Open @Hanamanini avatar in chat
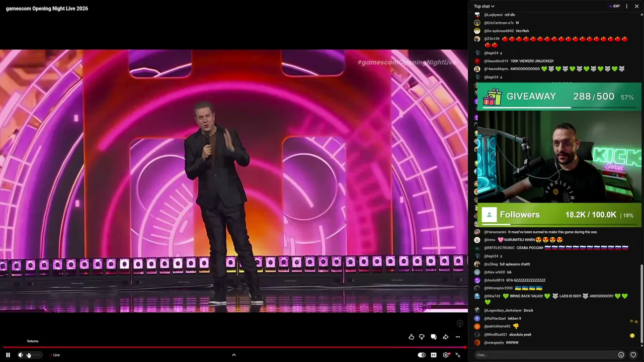Viewport: 644px width, 362px height. [x=477, y=232]
